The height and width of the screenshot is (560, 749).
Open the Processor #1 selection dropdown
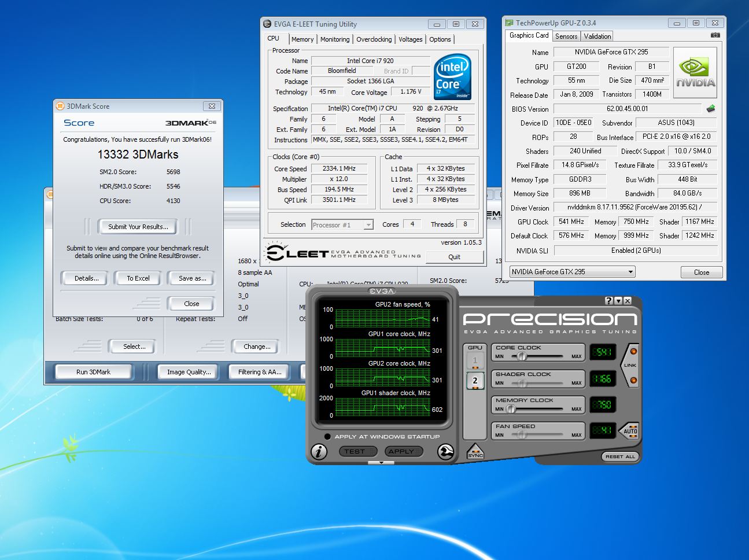pyautogui.click(x=342, y=224)
